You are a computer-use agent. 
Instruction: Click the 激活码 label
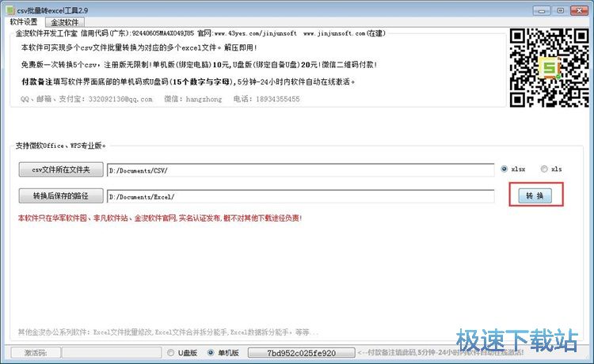pyautogui.click(x=36, y=353)
